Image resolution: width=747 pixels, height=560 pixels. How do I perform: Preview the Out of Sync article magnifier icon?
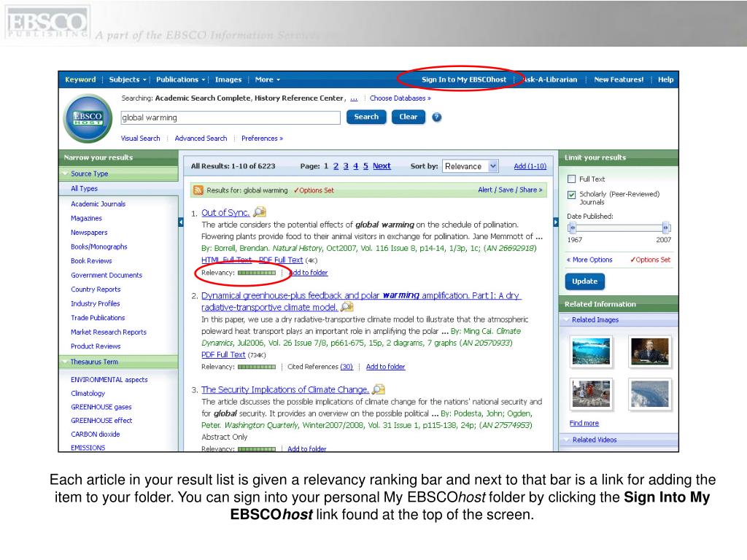(x=260, y=212)
